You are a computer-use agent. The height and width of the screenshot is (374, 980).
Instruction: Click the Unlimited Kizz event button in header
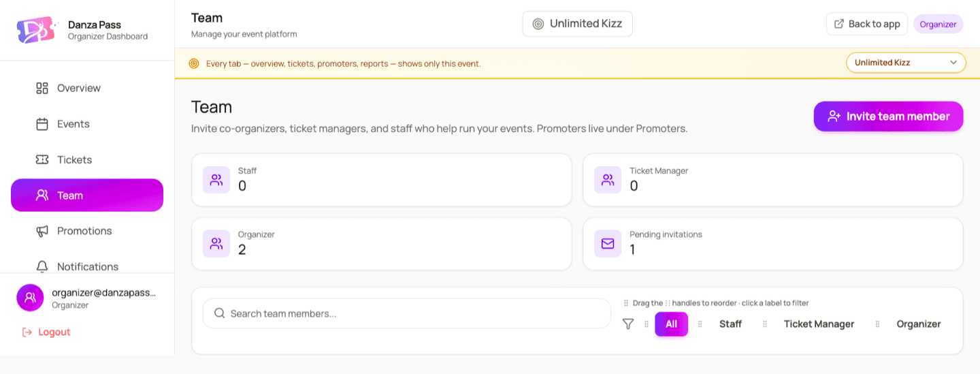coord(577,24)
